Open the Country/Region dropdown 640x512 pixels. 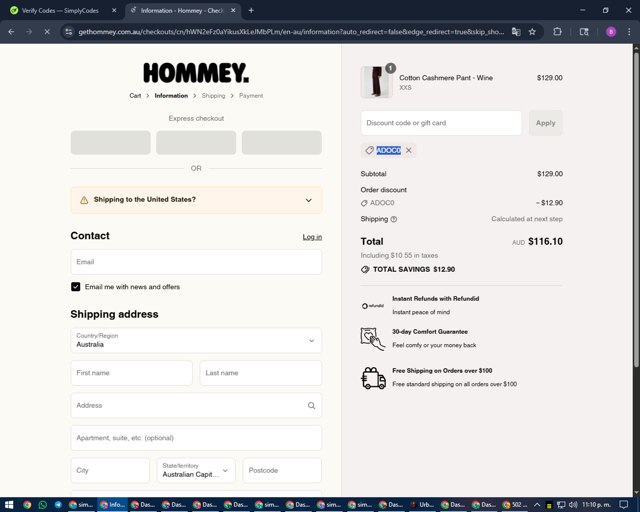coord(196,340)
